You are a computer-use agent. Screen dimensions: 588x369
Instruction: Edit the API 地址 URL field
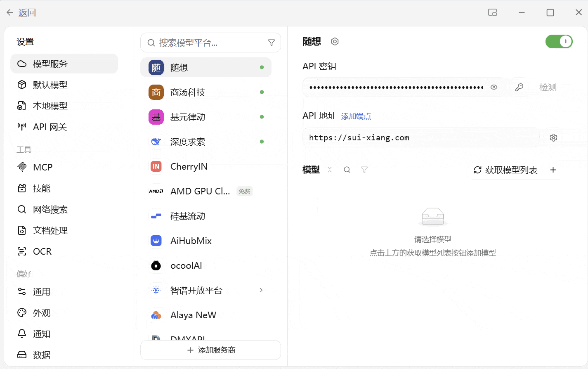[x=421, y=137]
